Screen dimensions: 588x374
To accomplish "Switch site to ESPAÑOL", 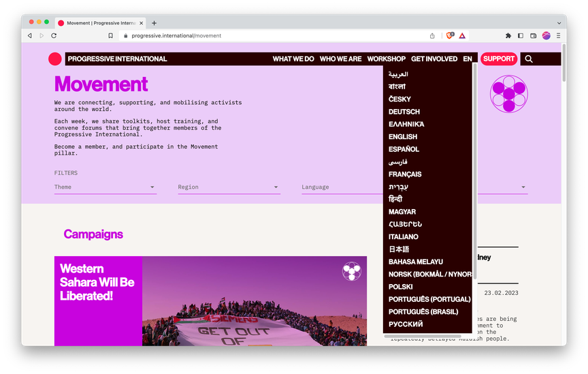I will [x=404, y=149].
